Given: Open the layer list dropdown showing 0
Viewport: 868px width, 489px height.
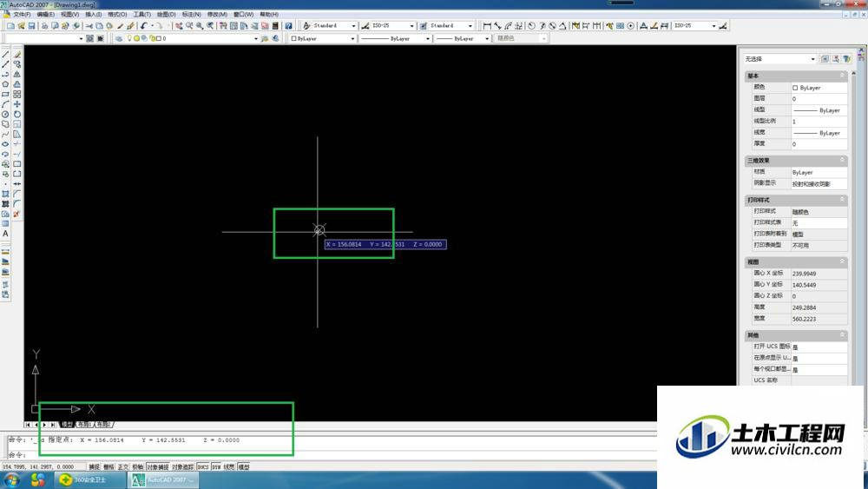Looking at the screenshot, I should [256, 39].
